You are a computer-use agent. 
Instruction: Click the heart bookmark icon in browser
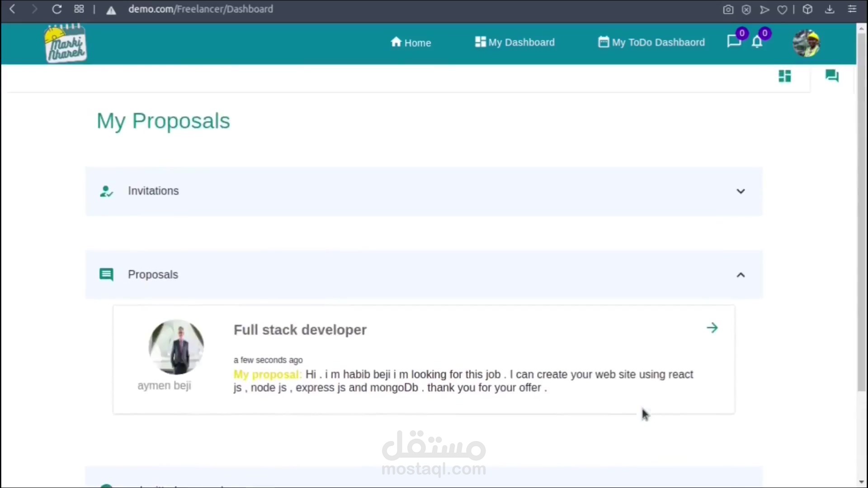click(x=782, y=9)
